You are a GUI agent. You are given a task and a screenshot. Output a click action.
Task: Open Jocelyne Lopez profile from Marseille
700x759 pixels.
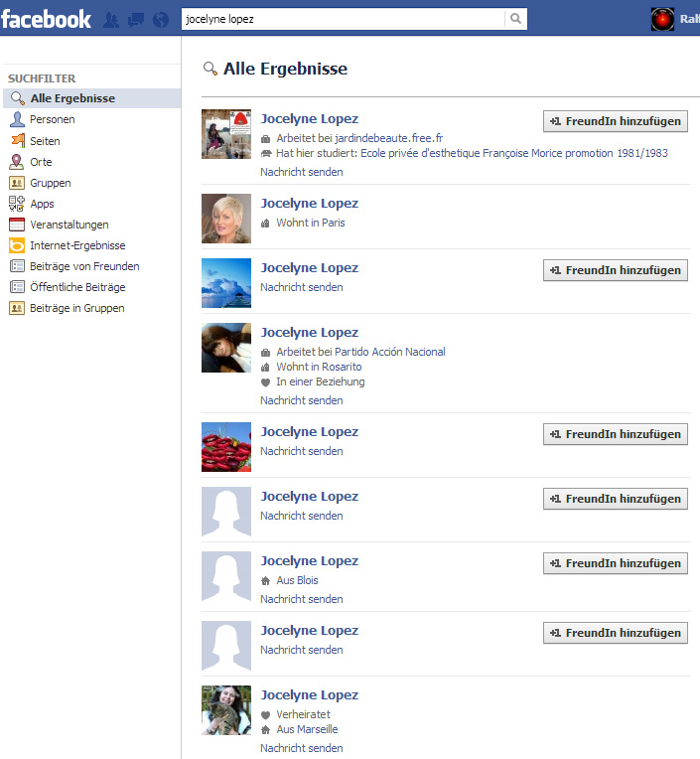[x=310, y=695]
